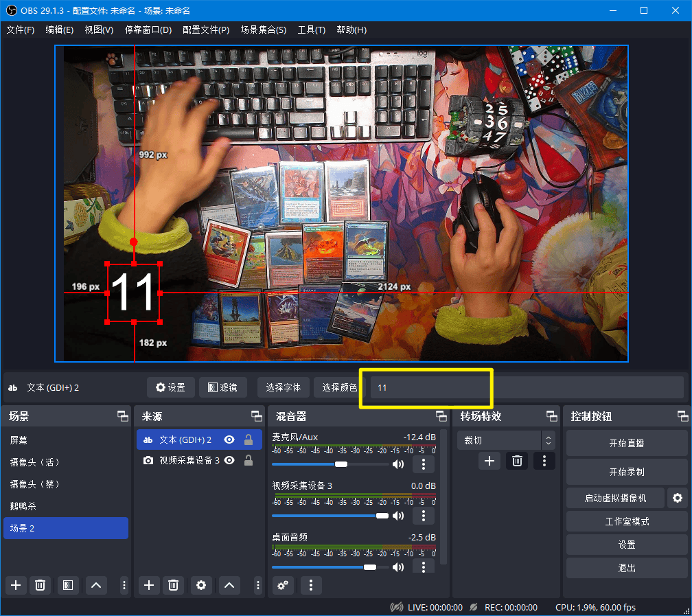This screenshot has width=692, height=616.
Task: Undock the 转场特效 panel
Action: tap(552, 416)
